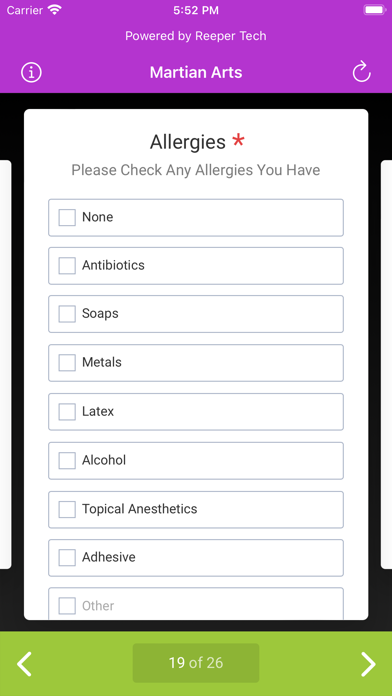Check the Other allergy checkbox

point(67,606)
